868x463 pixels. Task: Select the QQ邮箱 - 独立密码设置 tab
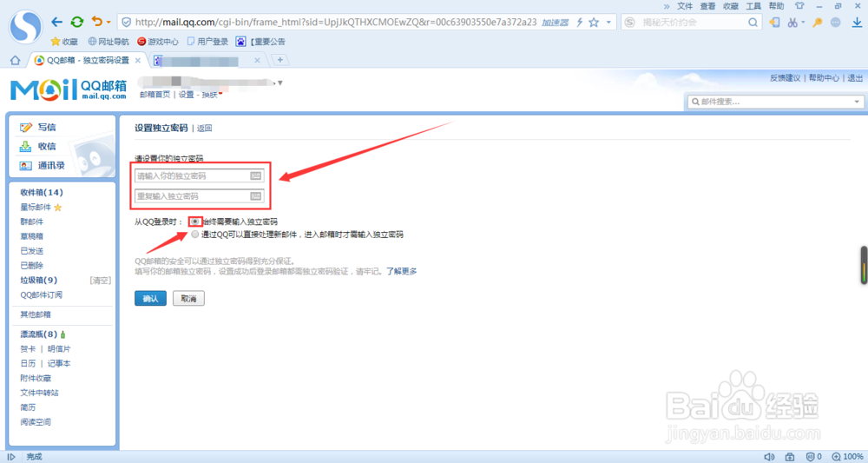click(88, 60)
